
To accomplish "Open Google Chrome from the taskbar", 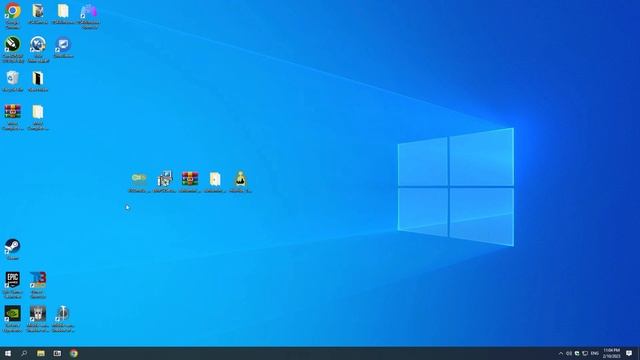I will point(74,353).
